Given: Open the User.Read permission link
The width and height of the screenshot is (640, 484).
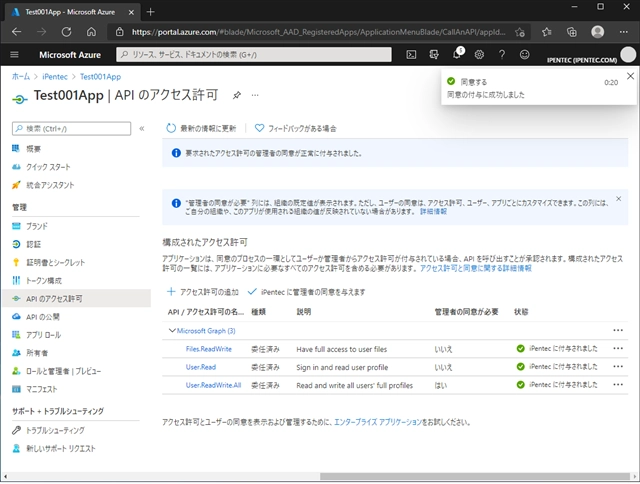Looking at the screenshot, I should click(201, 367).
